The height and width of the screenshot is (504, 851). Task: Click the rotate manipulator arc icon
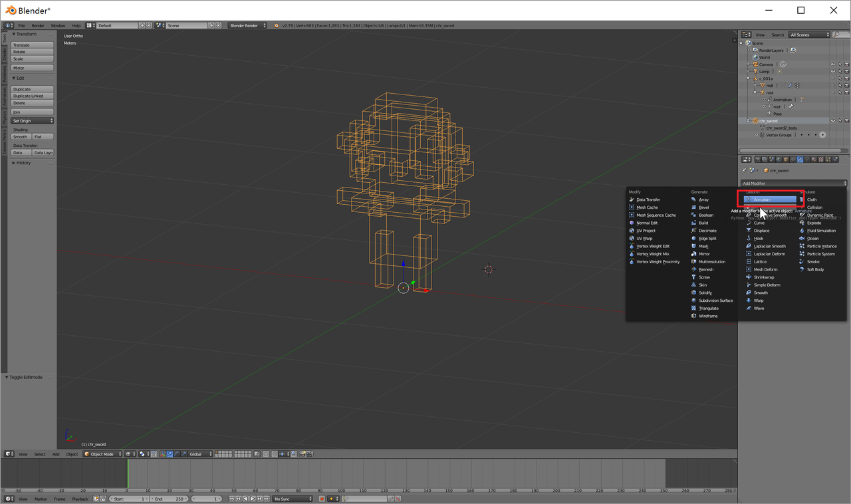[176, 454]
